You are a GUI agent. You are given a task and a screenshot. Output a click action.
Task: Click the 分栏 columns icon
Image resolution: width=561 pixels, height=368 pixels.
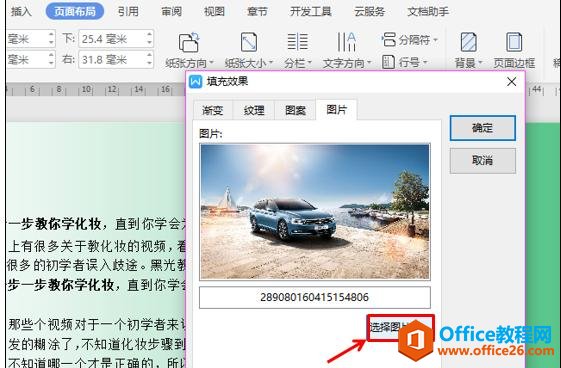[297, 41]
